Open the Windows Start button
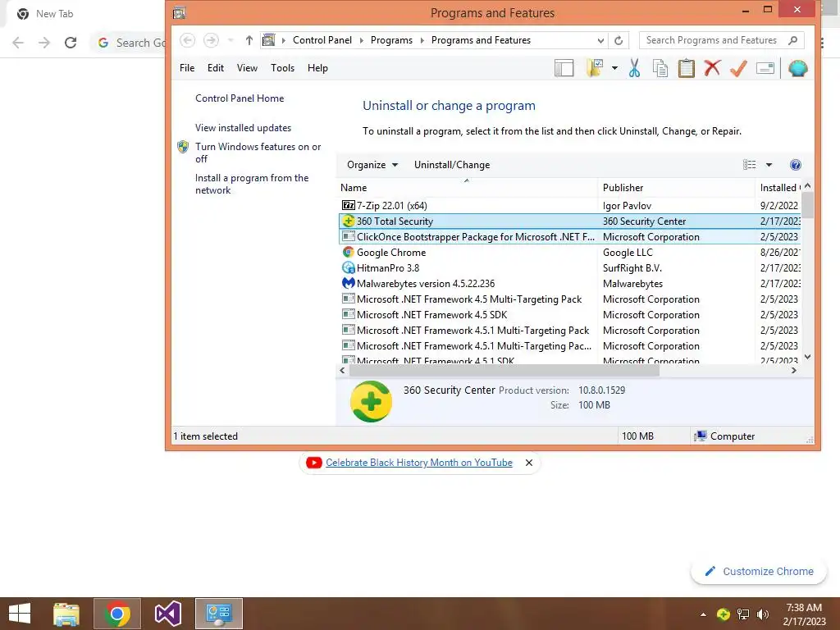The height and width of the screenshot is (630, 840). 20,614
